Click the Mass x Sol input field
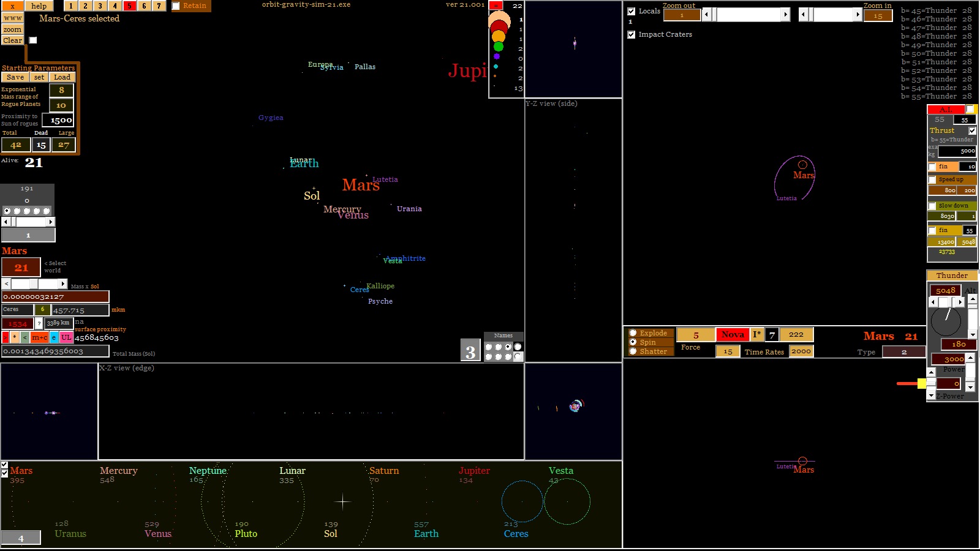 [x=55, y=297]
